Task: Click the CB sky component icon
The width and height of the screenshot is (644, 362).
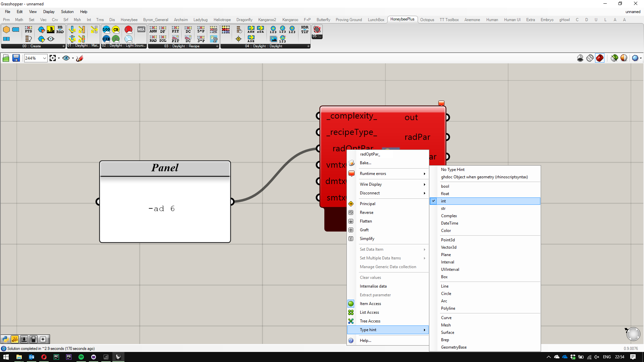Action: coord(116,29)
